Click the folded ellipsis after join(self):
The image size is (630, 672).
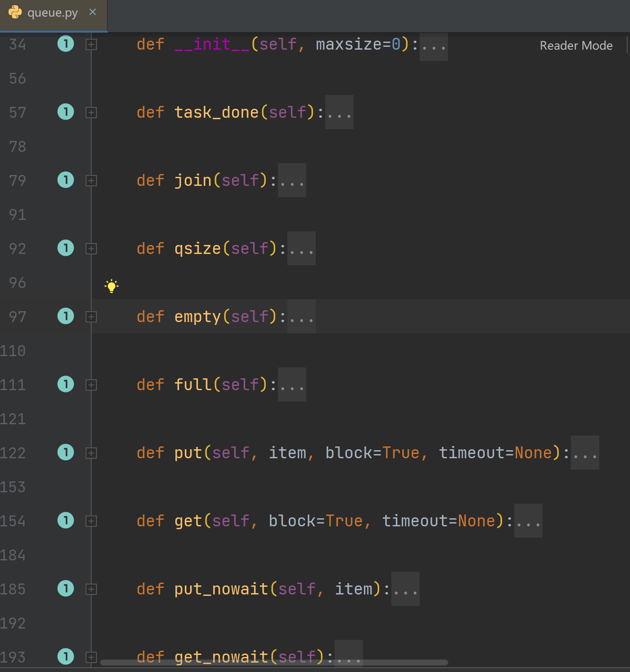[x=292, y=180]
